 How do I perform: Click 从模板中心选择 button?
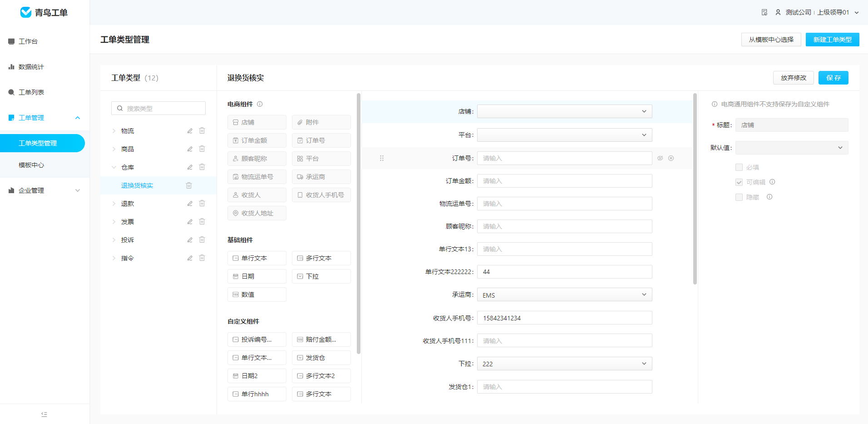771,40
